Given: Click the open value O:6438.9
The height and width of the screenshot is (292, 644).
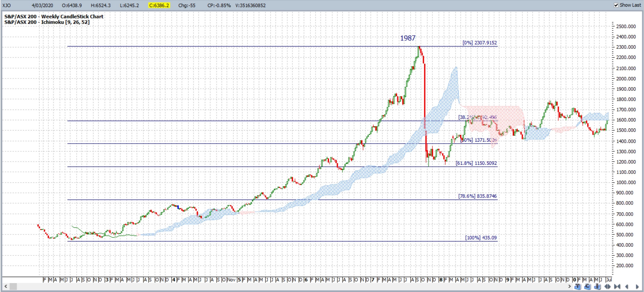Looking at the screenshot, I should point(72,5).
